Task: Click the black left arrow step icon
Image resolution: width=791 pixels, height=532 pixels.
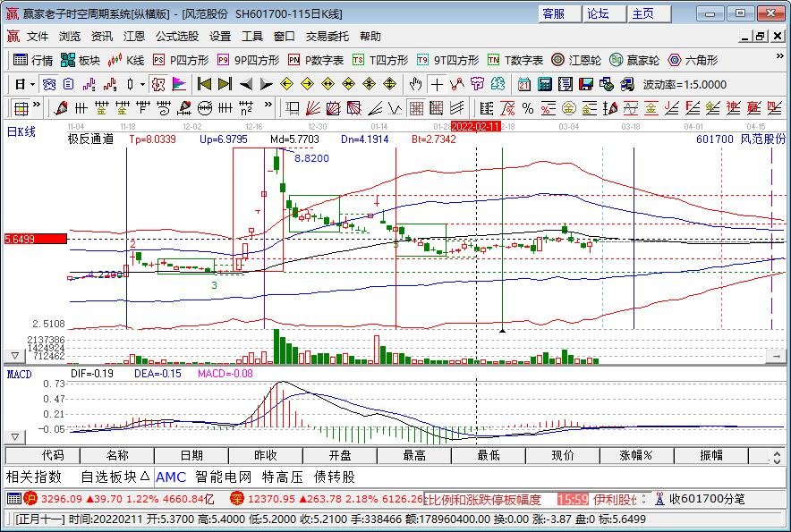Action: pyautogui.click(x=246, y=84)
